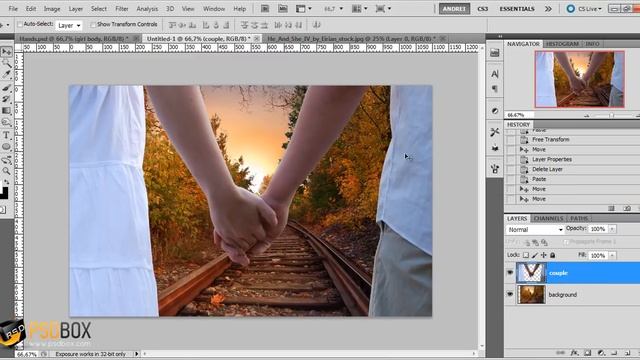Launch Mini Bridge from application bar
This screenshot has width=640, height=360.
[282, 9]
